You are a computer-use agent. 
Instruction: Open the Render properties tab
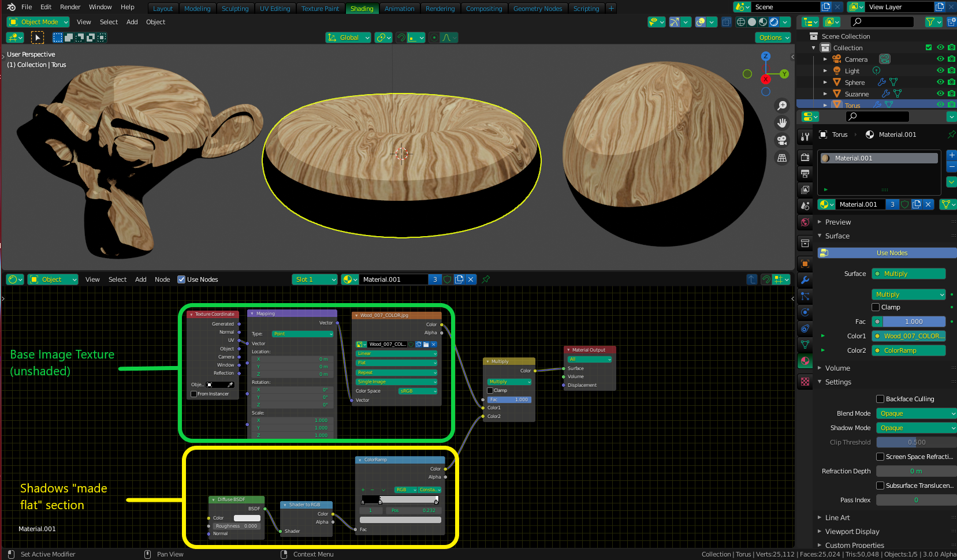click(805, 157)
